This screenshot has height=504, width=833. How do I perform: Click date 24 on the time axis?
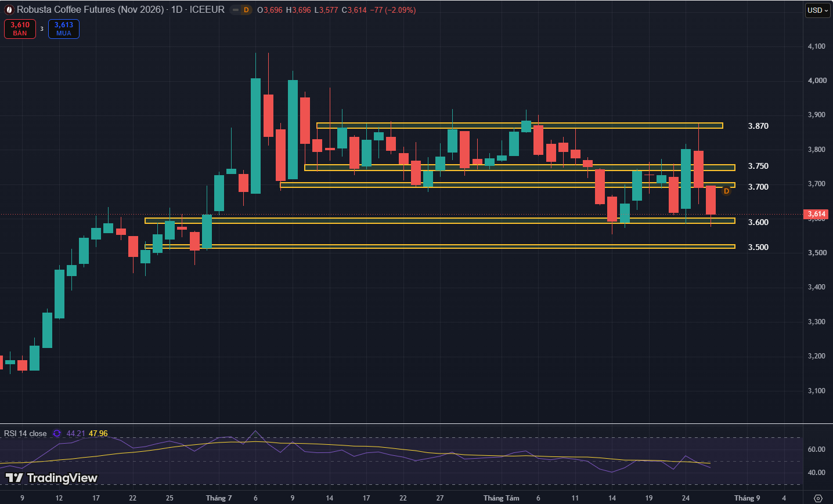686,498
